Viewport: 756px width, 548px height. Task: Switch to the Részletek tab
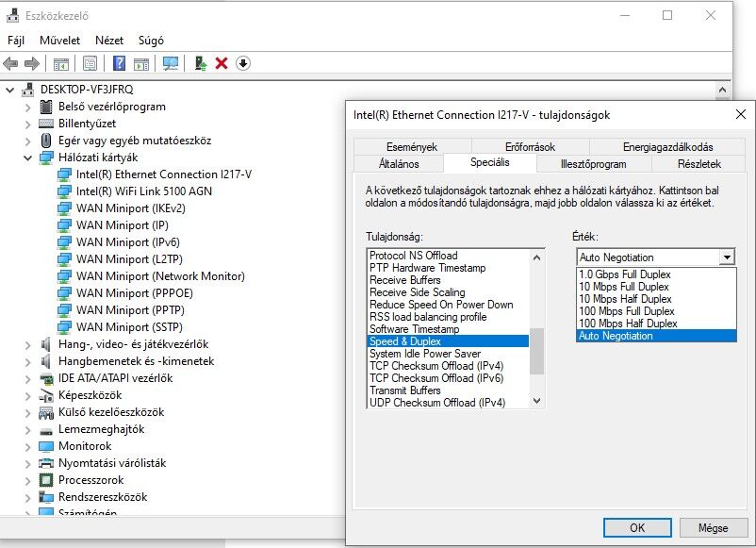[x=699, y=164]
